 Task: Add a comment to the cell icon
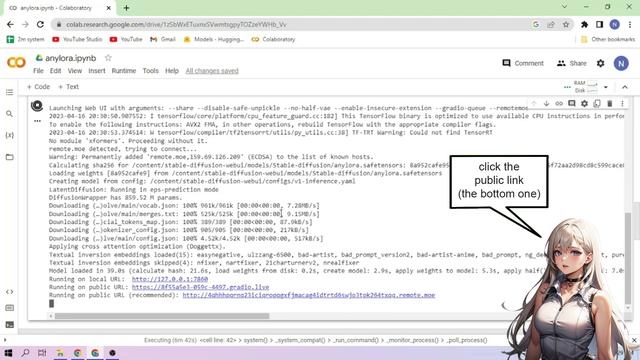[x=571, y=104]
